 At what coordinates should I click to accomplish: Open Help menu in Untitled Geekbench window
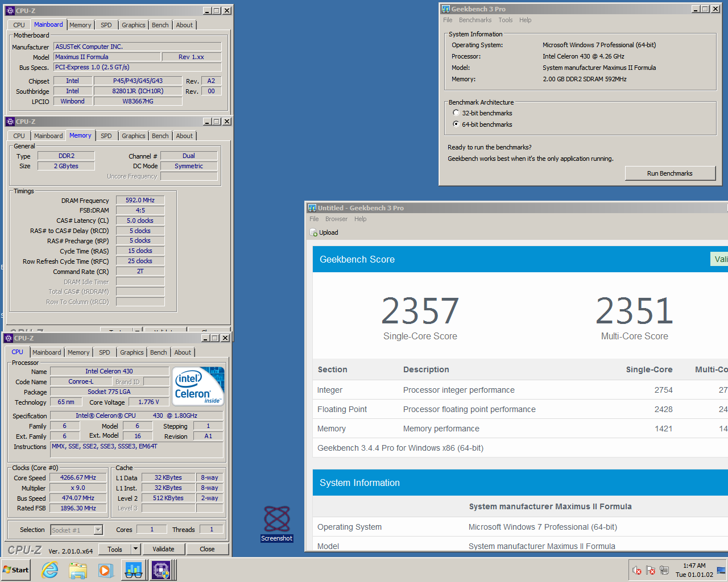click(361, 219)
